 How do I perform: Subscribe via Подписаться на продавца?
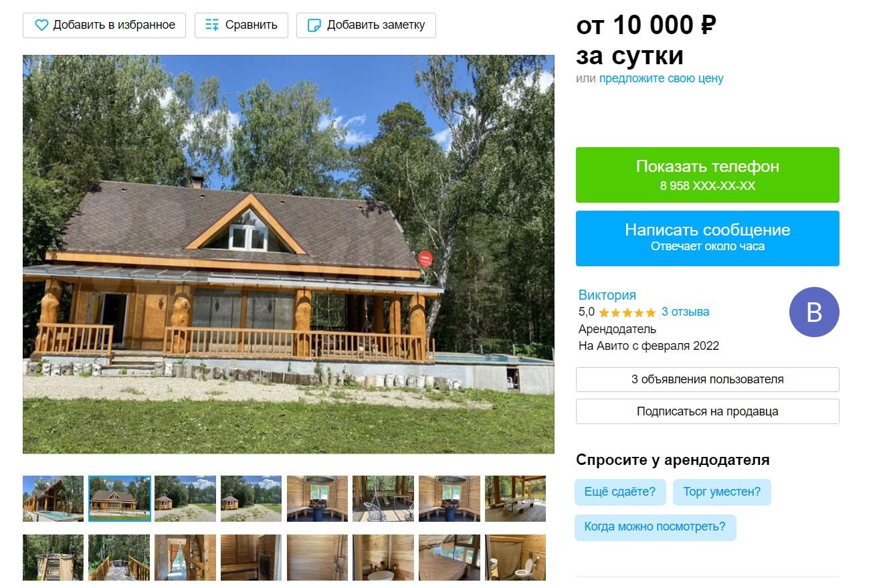[x=707, y=411]
